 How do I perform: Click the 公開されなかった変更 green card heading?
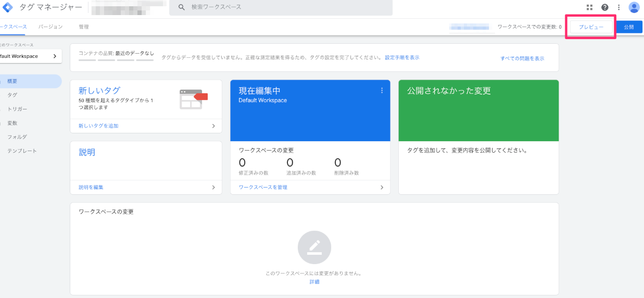tap(449, 91)
